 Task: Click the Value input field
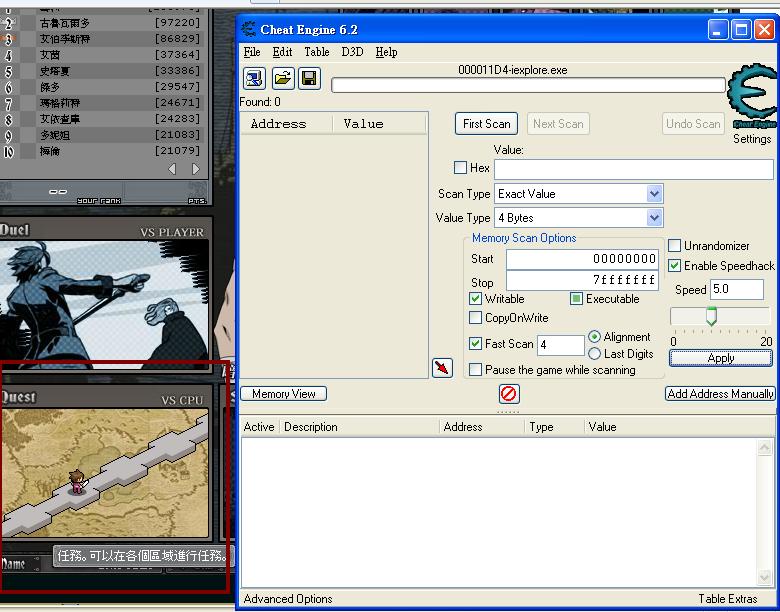[x=634, y=170]
